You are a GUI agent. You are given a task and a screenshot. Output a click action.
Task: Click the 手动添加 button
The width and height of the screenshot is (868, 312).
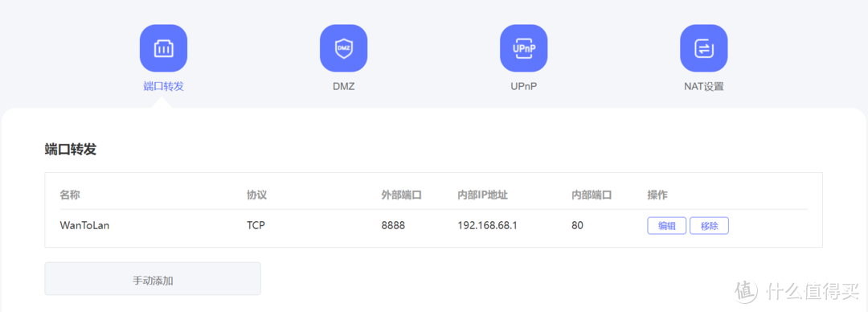click(153, 279)
